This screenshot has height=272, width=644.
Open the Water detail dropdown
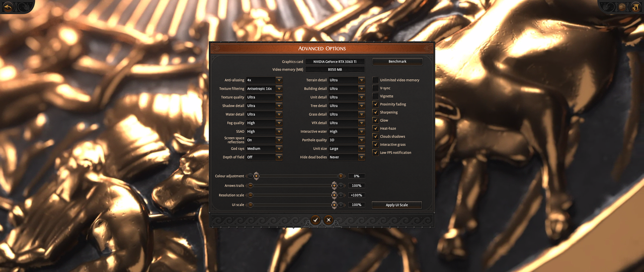[264, 114]
